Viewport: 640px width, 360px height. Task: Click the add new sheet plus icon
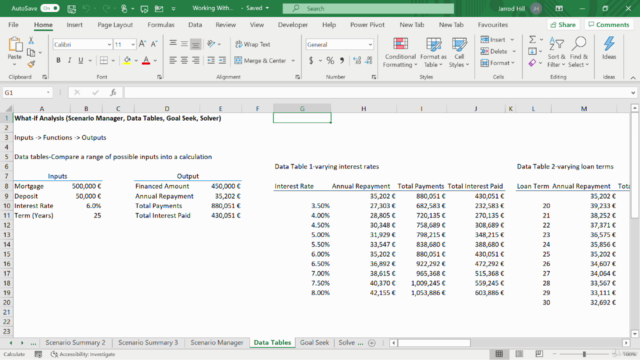point(371,343)
